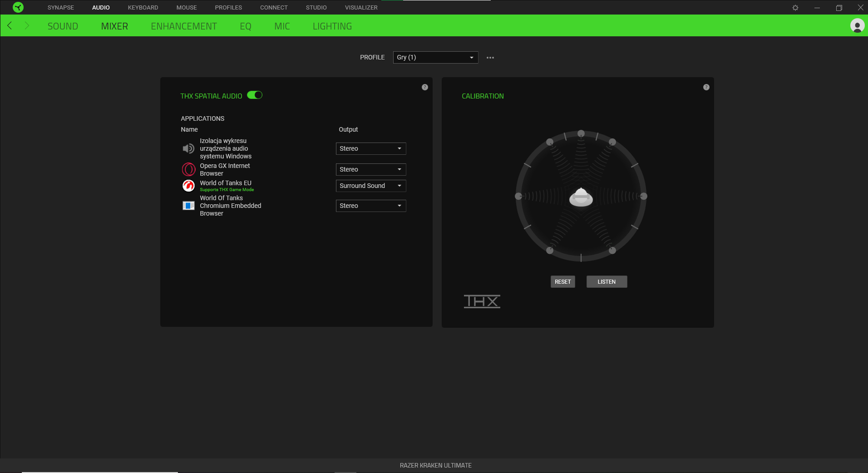Viewport: 868px width, 473px height.
Task: Switch to the MOUSE top tab
Action: (x=187, y=8)
